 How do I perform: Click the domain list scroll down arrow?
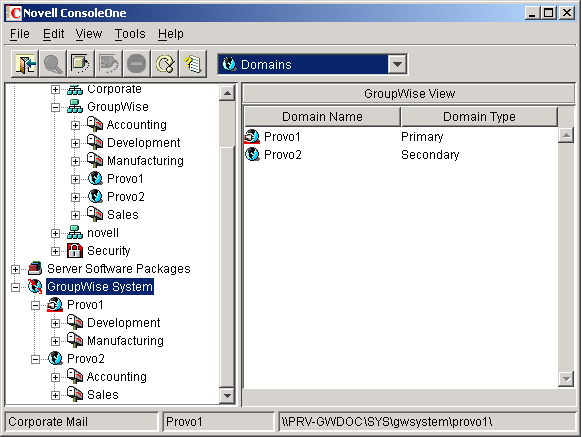(566, 379)
